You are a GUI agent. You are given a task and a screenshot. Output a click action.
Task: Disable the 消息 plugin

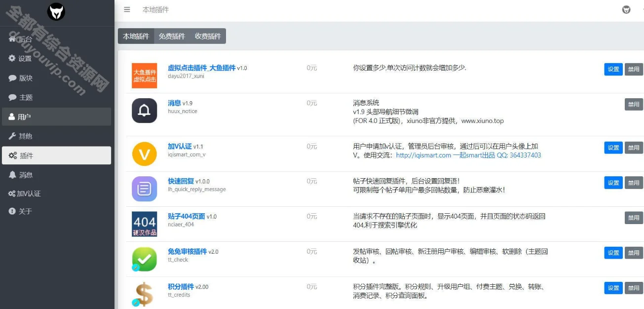(x=633, y=104)
